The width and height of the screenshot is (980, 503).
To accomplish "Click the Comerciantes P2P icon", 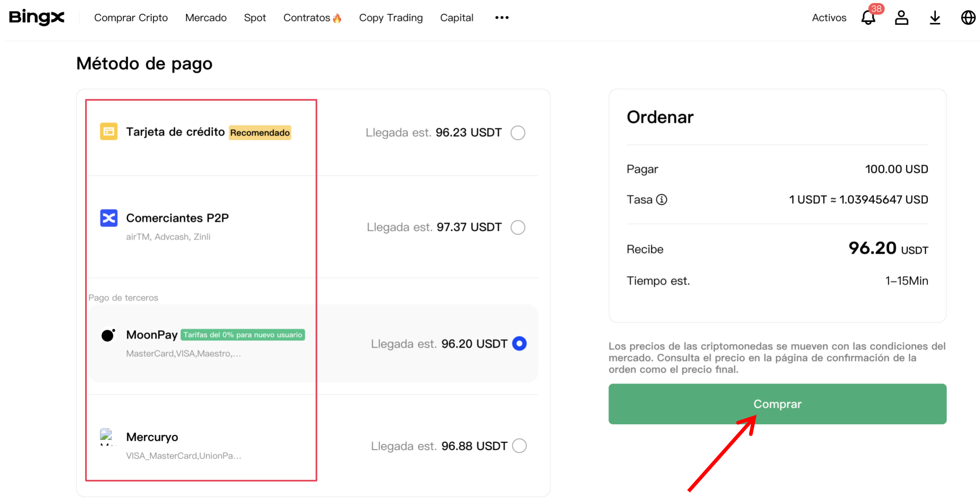I will pyautogui.click(x=109, y=218).
